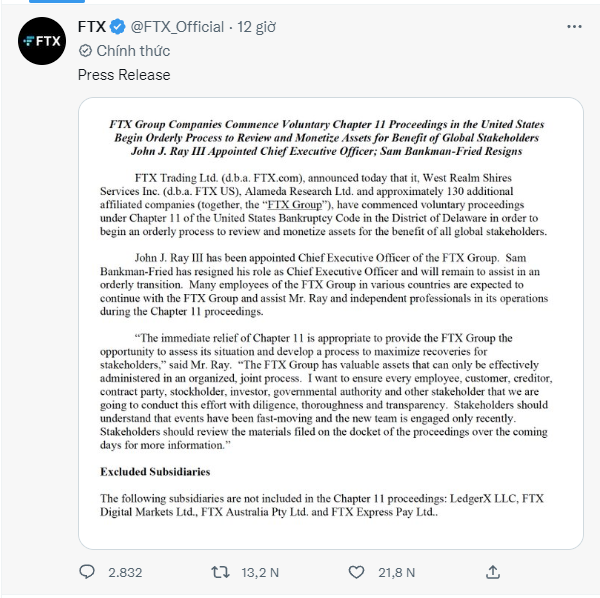Open the tweet via the 12 giờ timestamp

(256, 27)
